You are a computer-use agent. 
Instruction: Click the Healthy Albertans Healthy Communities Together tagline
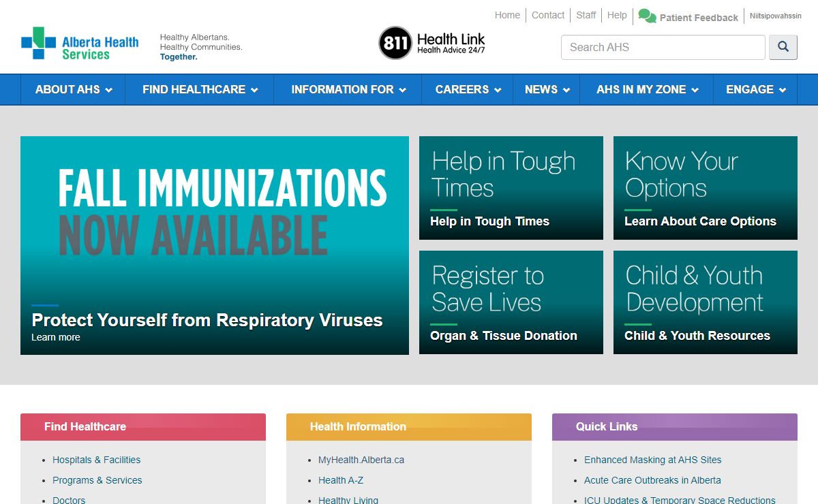point(201,47)
